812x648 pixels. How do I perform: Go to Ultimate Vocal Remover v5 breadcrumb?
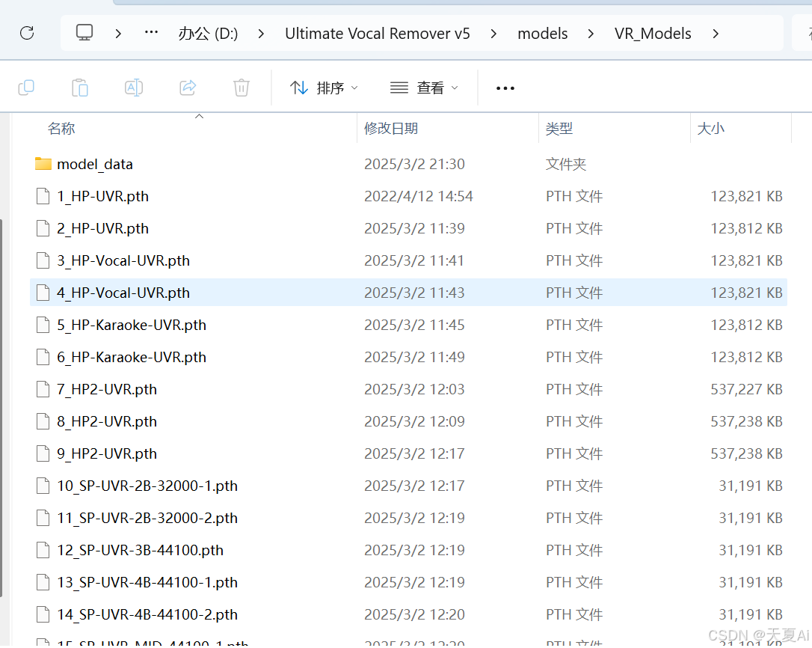(x=378, y=34)
